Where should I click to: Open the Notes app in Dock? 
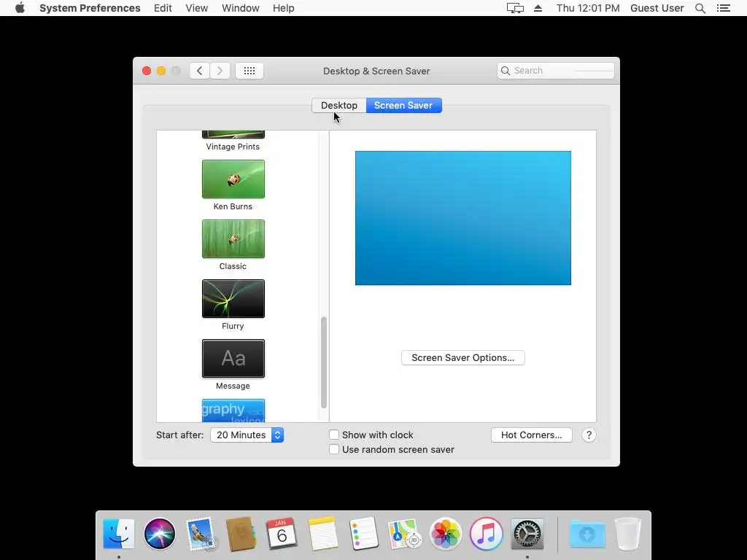point(322,534)
